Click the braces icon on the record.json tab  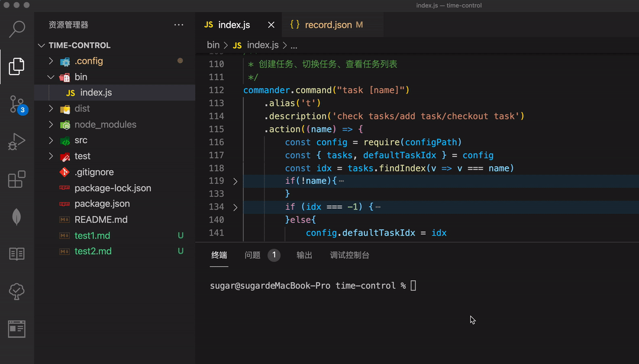pyautogui.click(x=295, y=24)
